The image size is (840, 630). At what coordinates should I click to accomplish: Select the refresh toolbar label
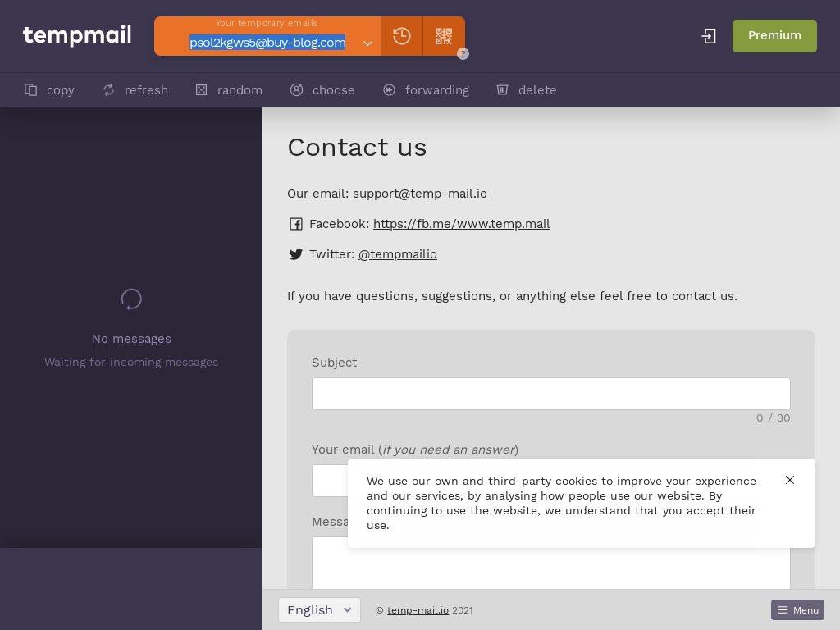coord(146,90)
